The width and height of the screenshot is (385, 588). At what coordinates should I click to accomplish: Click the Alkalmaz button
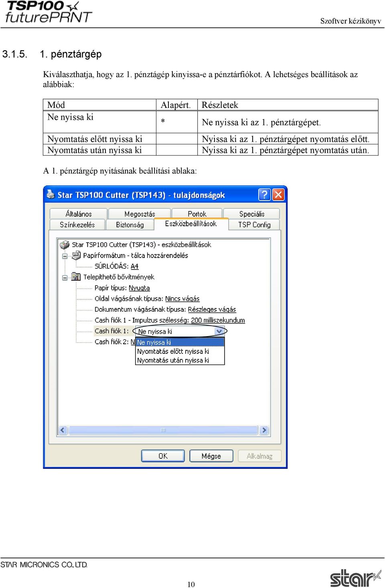pos(259,456)
